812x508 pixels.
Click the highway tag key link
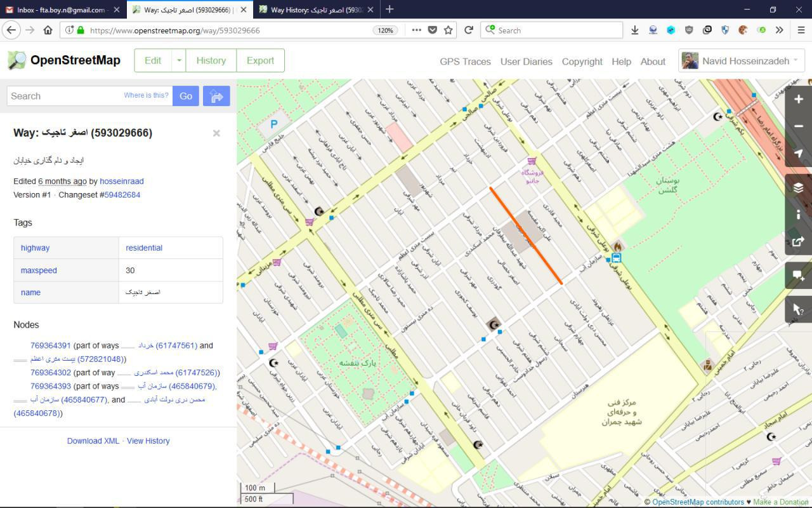point(35,248)
